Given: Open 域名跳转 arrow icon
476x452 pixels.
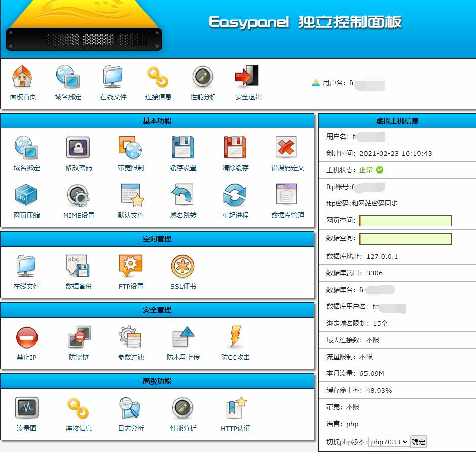Looking at the screenshot, I should coord(182,194).
